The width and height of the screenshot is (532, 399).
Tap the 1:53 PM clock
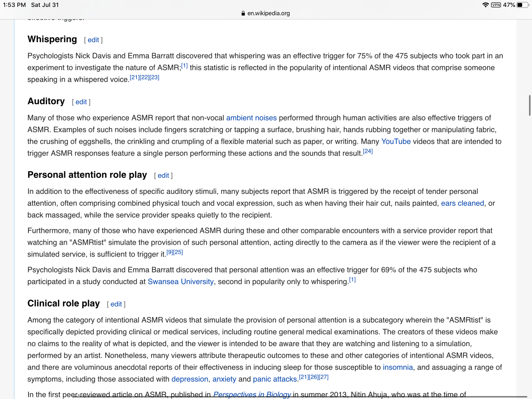pyautogui.click(x=14, y=5)
